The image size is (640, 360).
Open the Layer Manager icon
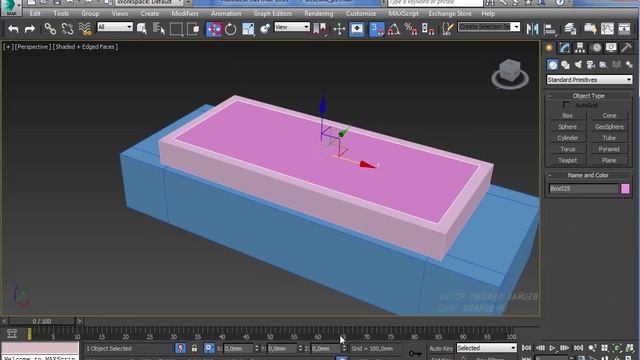(x=570, y=29)
